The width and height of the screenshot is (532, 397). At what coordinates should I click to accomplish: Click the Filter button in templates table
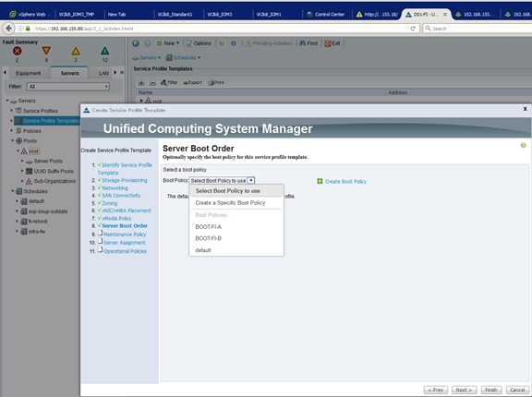click(x=169, y=82)
